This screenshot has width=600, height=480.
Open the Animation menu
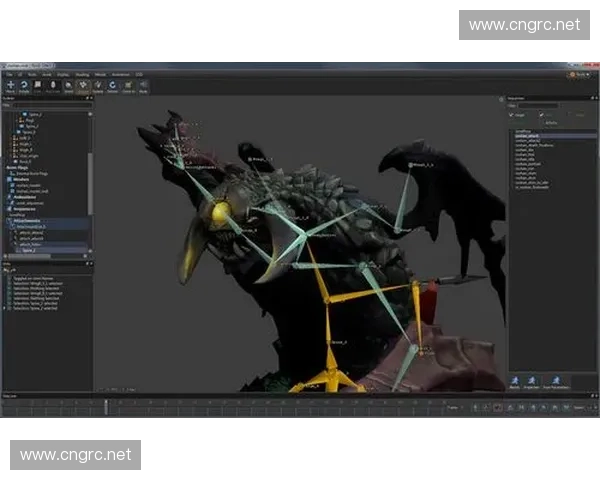click(x=121, y=75)
